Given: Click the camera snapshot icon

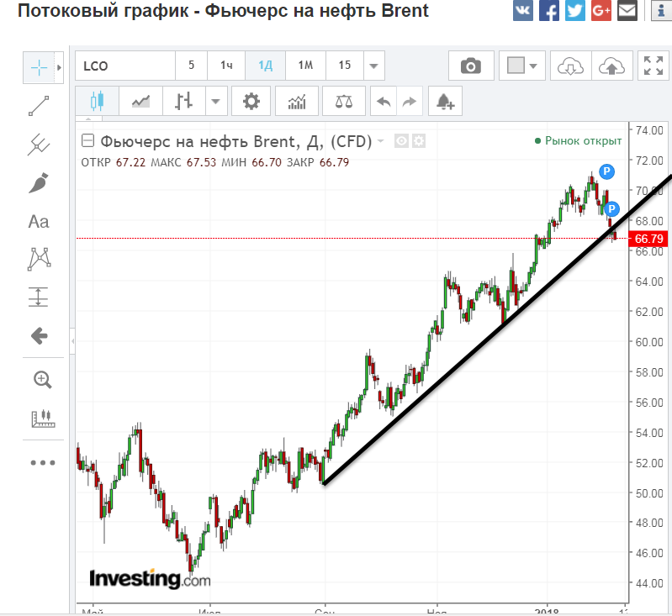Looking at the screenshot, I should (471, 66).
